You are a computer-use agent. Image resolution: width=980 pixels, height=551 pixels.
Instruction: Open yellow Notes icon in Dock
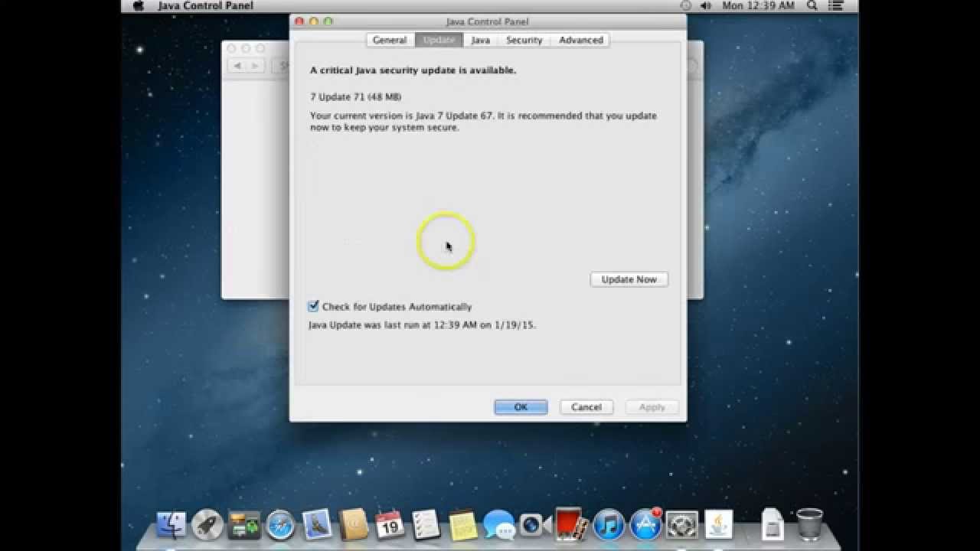click(x=463, y=525)
